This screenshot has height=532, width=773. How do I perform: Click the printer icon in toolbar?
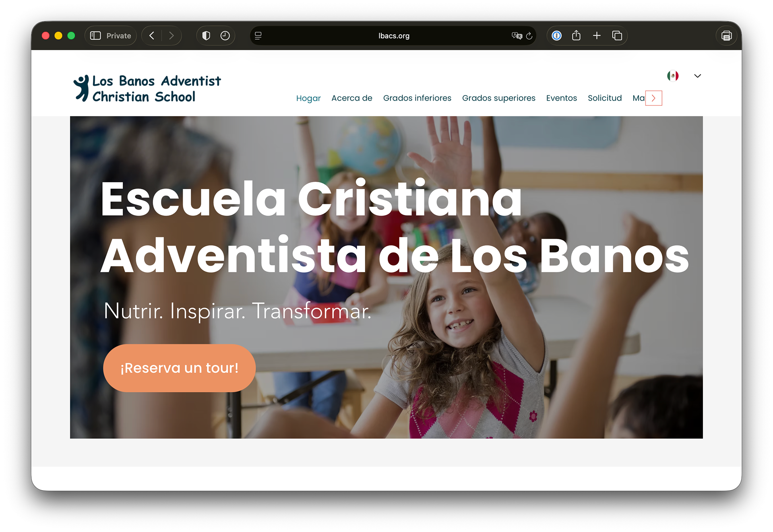[x=727, y=36]
